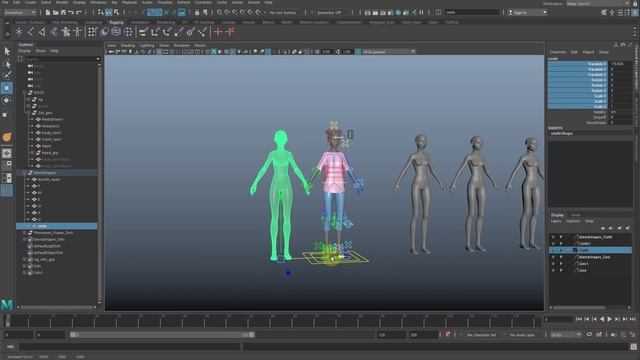Toggle playback P for Geo layer
The width and height of the screenshot is (640, 360).
(561, 270)
